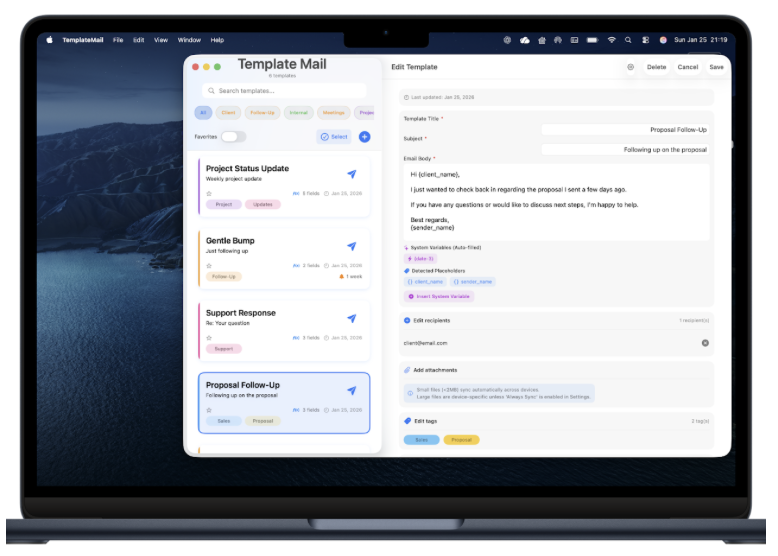Click the client@email.com recipient text
Image resolution: width=778 pixels, height=556 pixels.
click(425, 343)
